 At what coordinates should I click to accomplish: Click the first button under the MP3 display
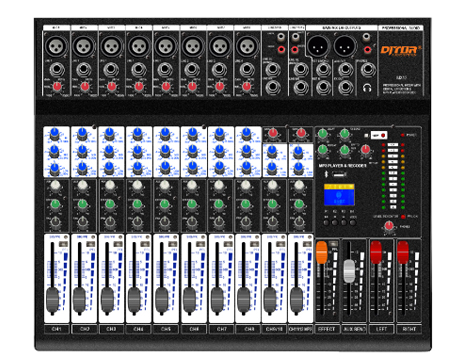[x=326, y=222]
